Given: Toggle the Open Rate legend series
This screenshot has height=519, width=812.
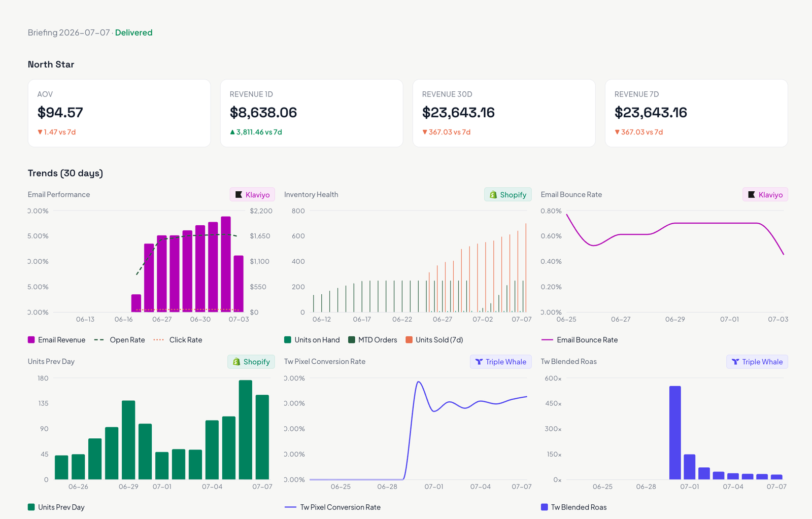Looking at the screenshot, I should pos(120,340).
